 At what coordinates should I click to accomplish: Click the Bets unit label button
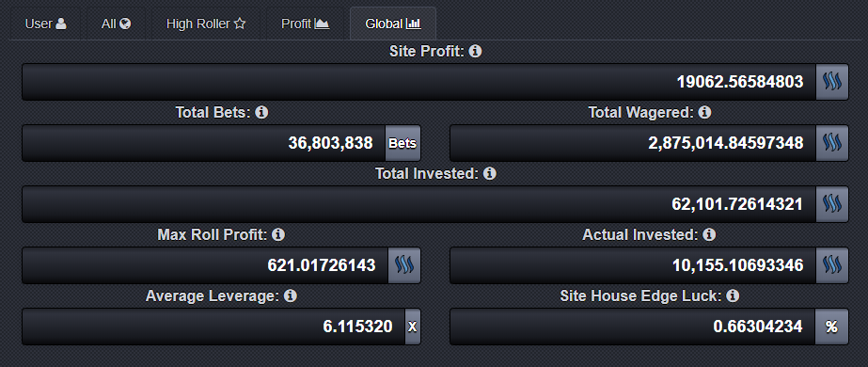[402, 143]
